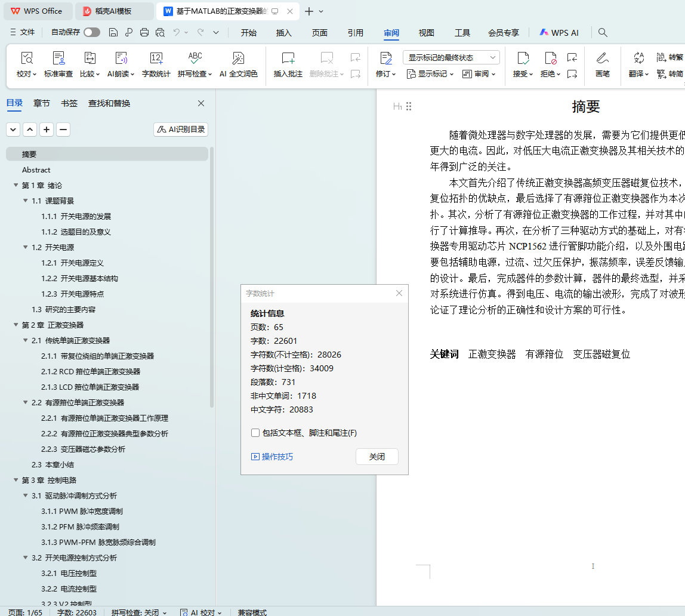Viewport: 685px width, 616px height.
Task: Click the 关闭 button in dialog
Action: [x=377, y=457]
